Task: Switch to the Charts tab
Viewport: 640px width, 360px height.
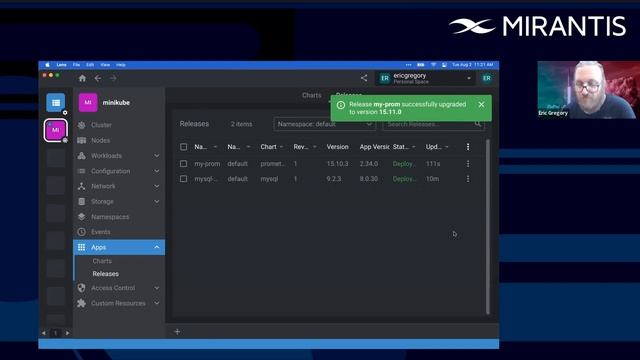Action: click(311, 95)
